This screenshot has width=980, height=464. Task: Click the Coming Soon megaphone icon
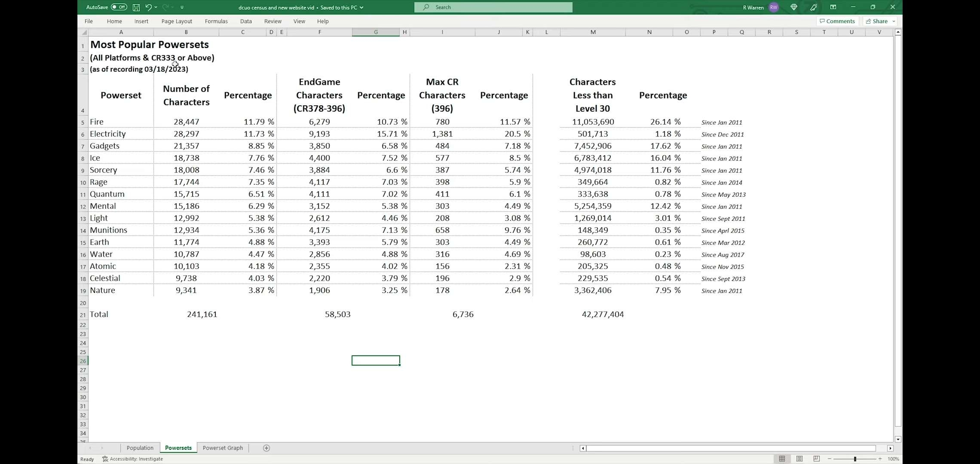point(814,7)
